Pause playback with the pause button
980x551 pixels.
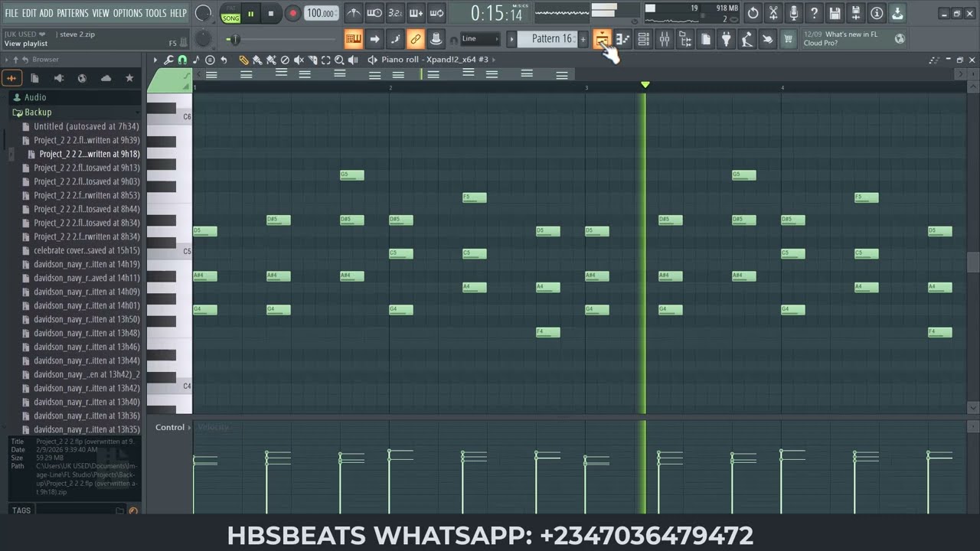[x=250, y=13]
